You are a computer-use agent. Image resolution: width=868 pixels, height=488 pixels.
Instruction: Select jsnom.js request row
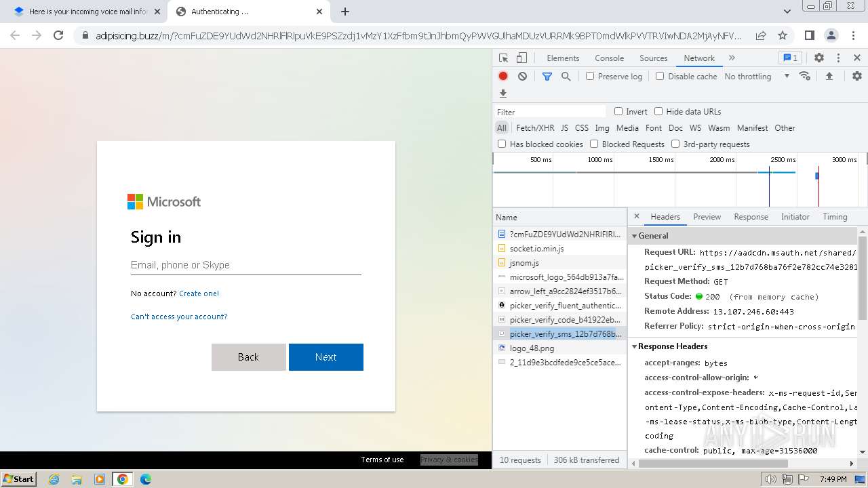tap(559, 263)
